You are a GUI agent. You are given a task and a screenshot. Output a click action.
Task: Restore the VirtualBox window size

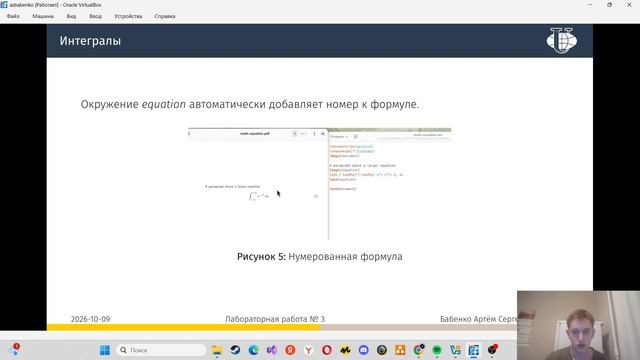609,5
